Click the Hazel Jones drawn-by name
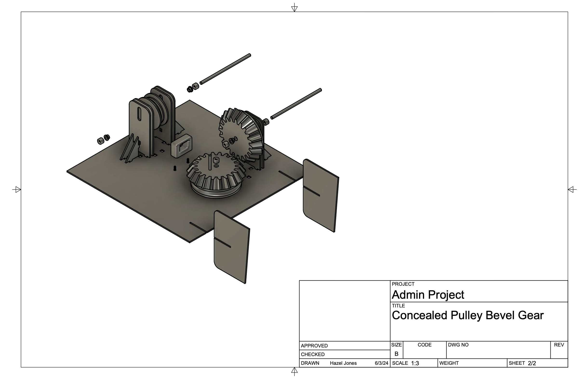The height and width of the screenshot is (379, 588). [343, 363]
